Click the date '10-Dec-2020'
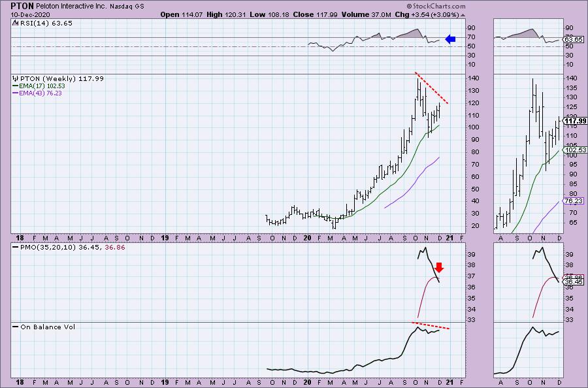The height and width of the screenshot is (388, 588). pyautogui.click(x=30, y=15)
